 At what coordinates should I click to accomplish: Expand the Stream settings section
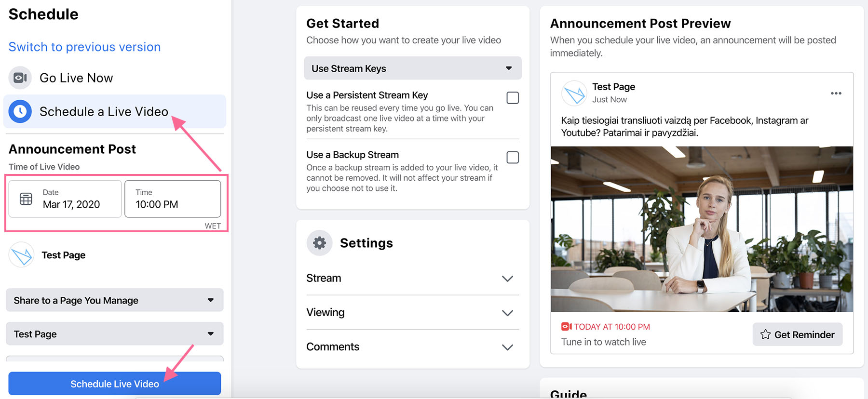click(413, 278)
